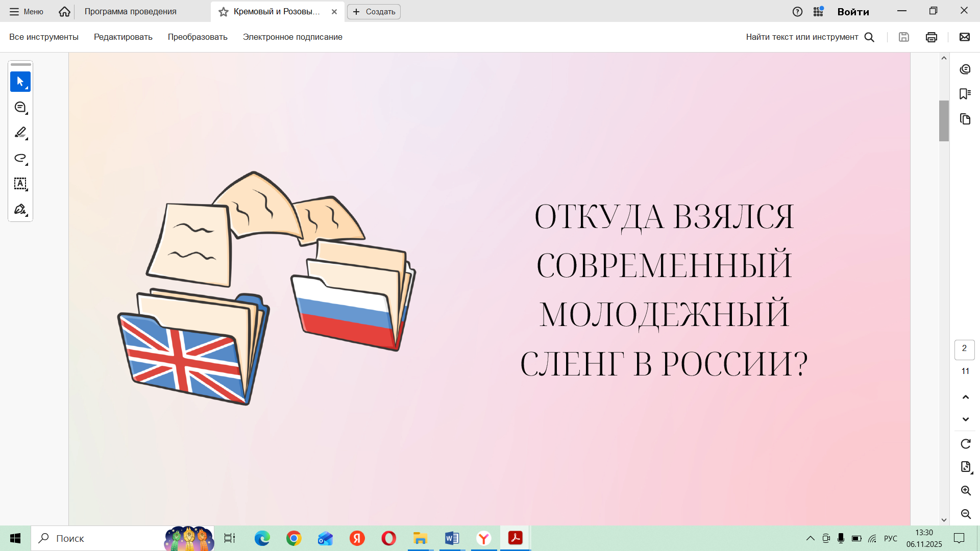Select the highlighter pen tool
Screen dimensions: 980x551
(x=20, y=133)
